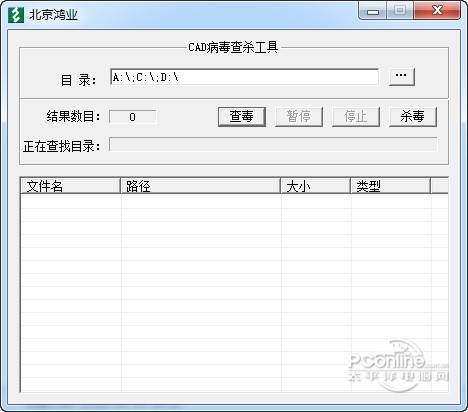The width and height of the screenshot is (468, 412).
Task: Minimize the 北京鸿业 window
Action: [x=373, y=11]
